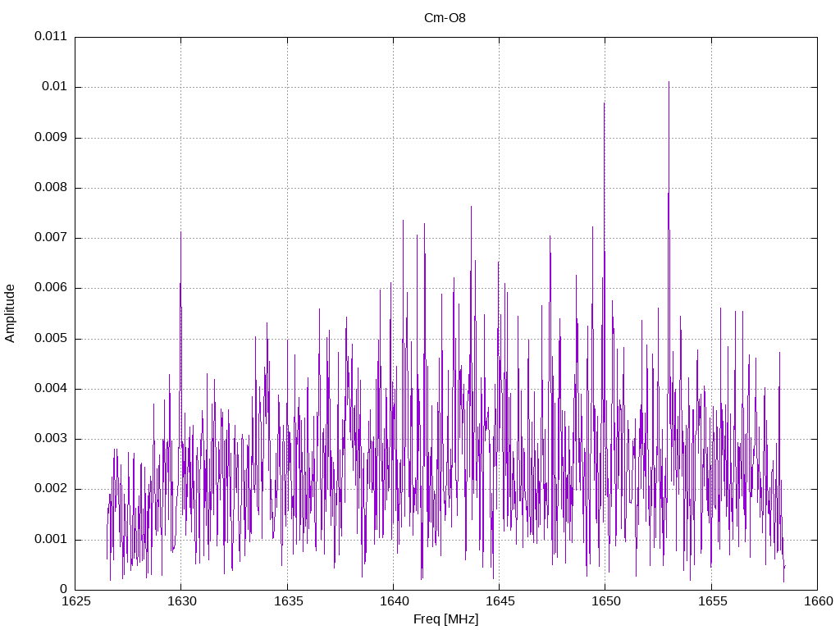Click y-axis tick label 0.009
This screenshot has height=630, width=840.
coord(51,137)
